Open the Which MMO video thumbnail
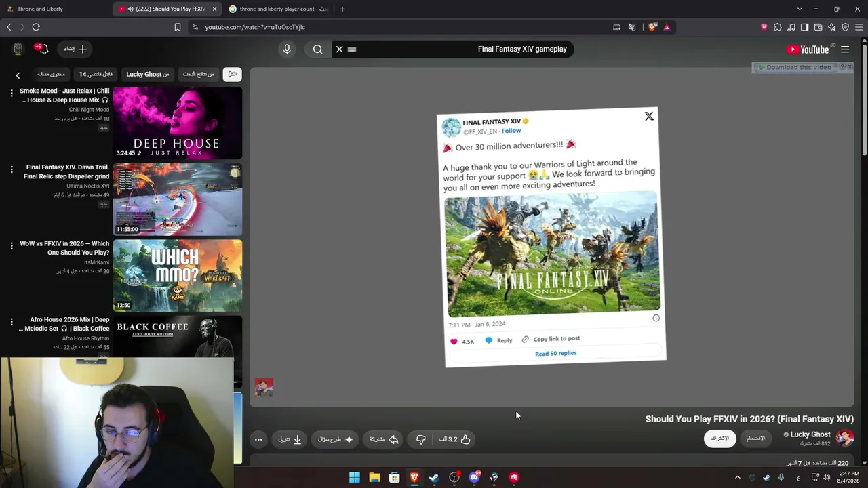 (x=178, y=275)
